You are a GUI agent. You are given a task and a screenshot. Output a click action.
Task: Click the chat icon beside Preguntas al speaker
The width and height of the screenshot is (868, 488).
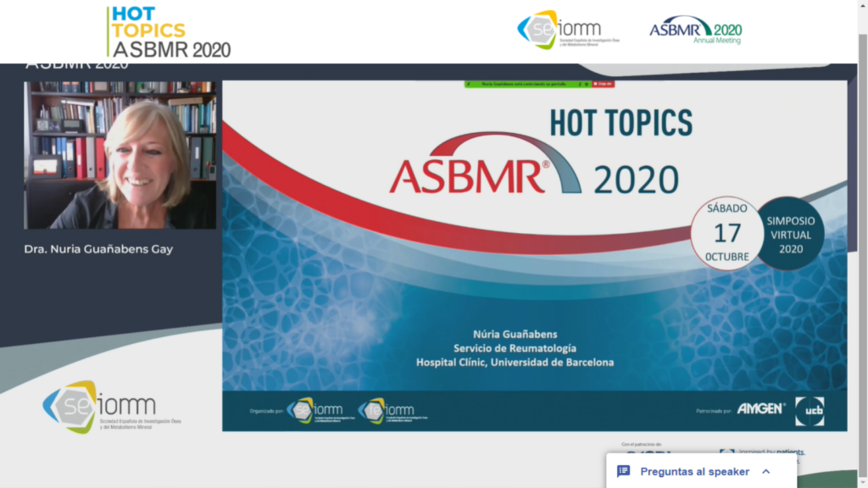click(623, 471)
